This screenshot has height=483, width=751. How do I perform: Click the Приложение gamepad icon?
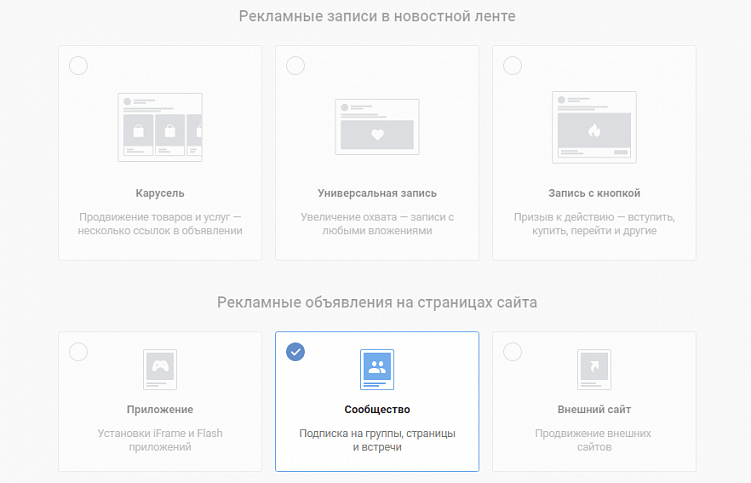click(160, 369)
